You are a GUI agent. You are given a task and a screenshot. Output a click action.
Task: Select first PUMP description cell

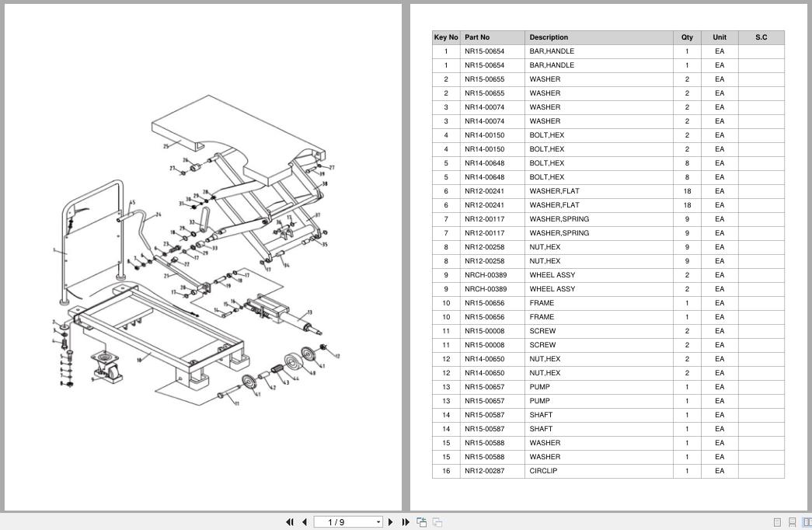coord(599,387)
